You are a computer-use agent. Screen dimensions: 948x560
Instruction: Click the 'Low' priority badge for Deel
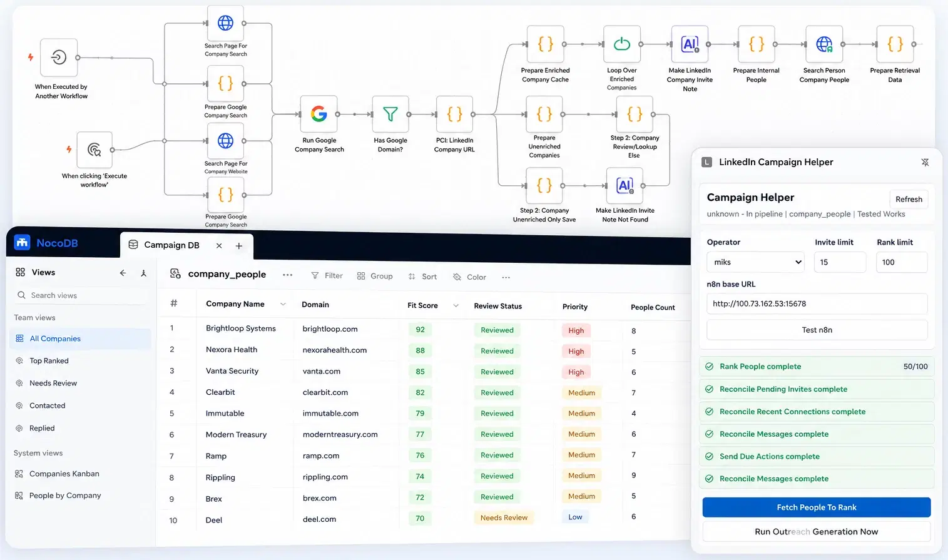point(575,517)
